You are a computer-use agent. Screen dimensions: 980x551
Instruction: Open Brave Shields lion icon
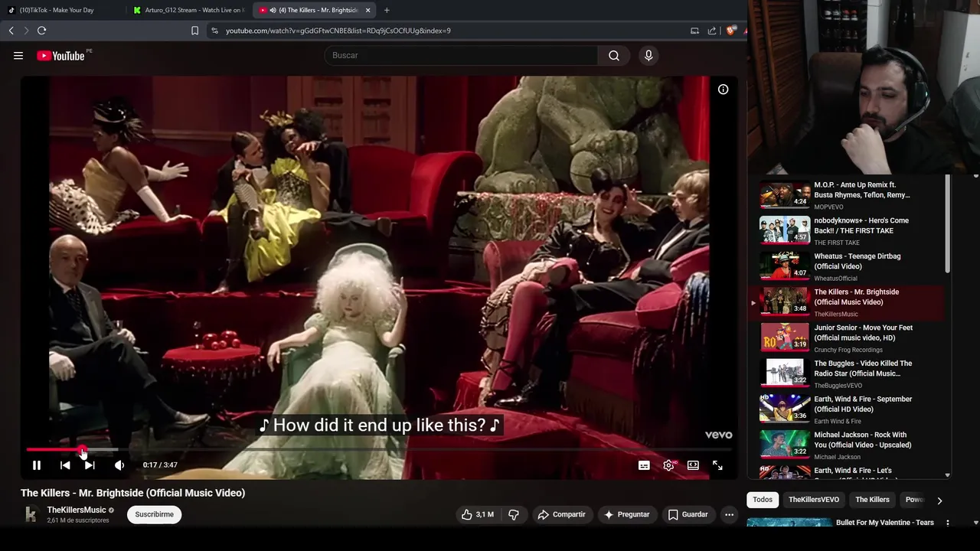click(730, 31)
